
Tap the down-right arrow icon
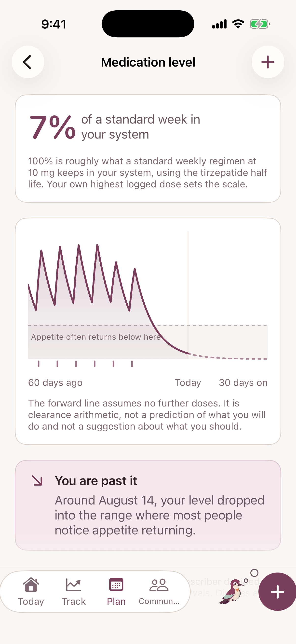tap(38, 480)
